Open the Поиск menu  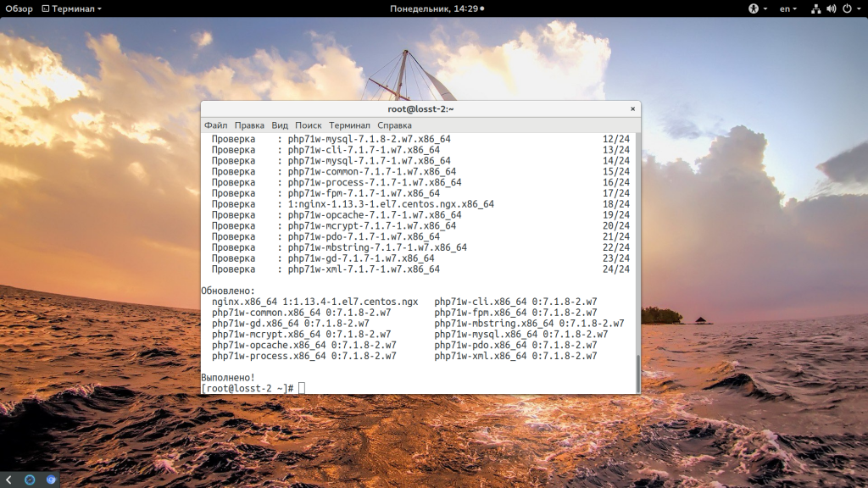[308, 125]
